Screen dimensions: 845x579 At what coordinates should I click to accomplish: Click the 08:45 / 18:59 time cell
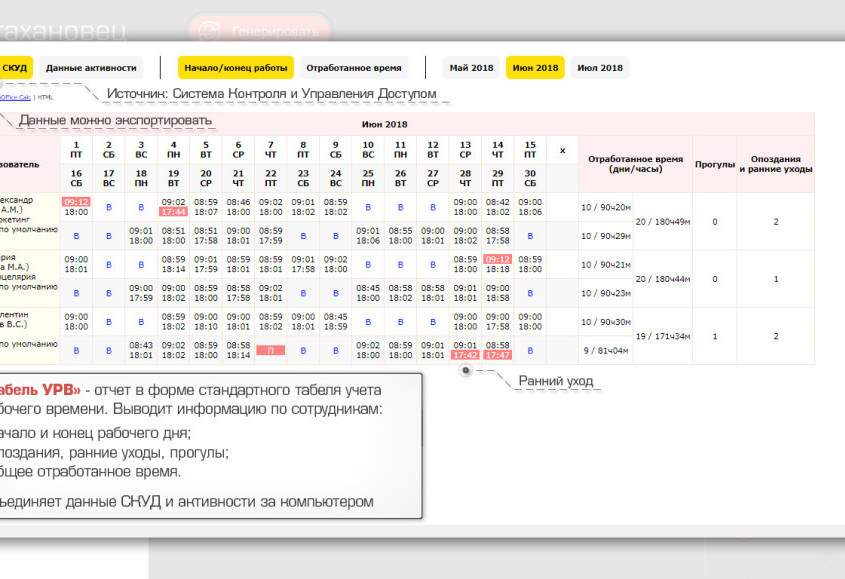tap(335, 322)
